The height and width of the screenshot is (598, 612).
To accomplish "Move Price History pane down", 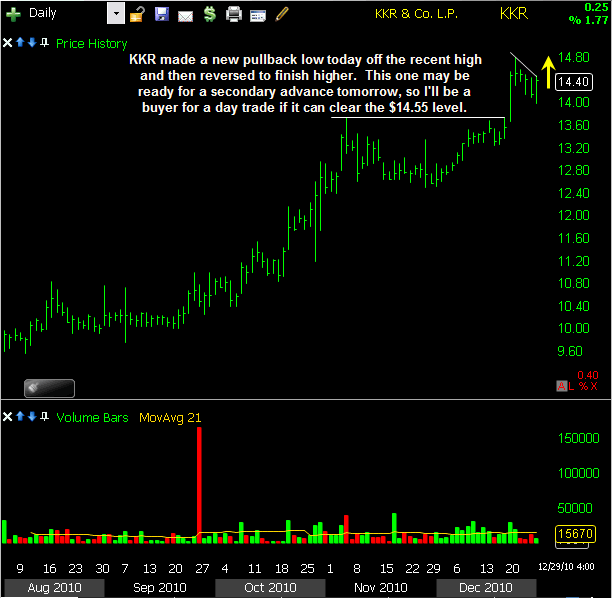I will click(x=32, y=42).
